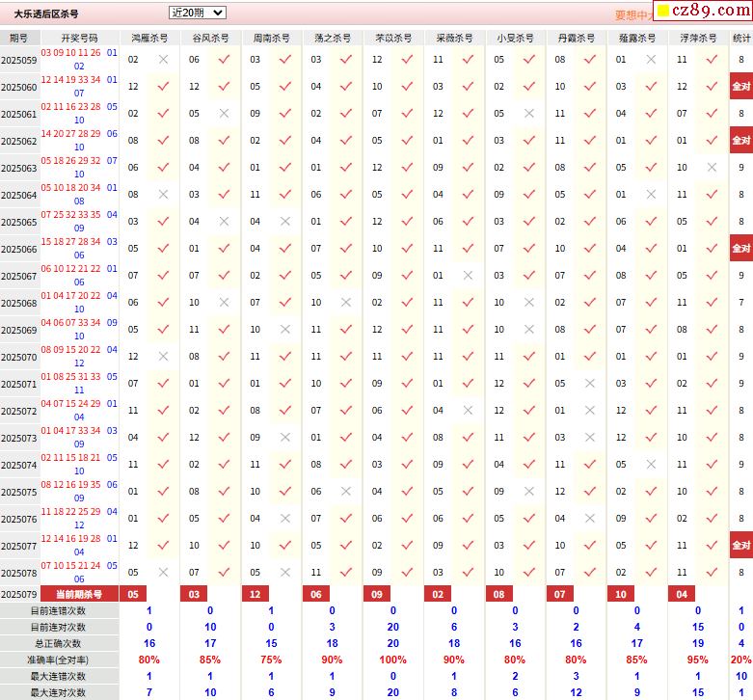Click the 浮萍杀号 column header
The image size is (753, 700).
point(698,38)
